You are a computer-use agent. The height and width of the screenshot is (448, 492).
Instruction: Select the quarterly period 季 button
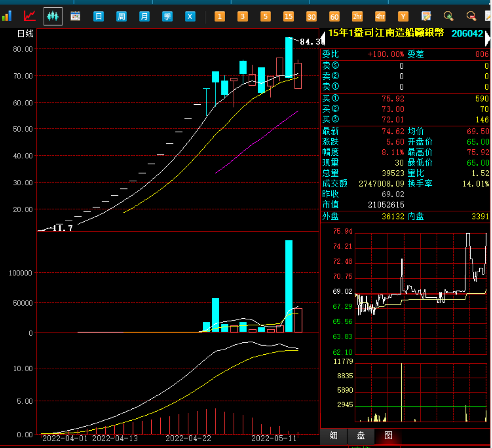[x=167, y=16]
